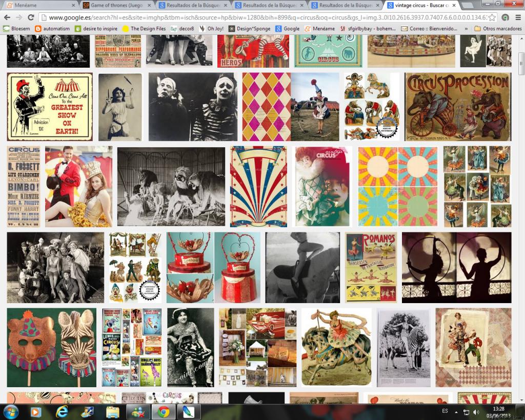Launch Windows Media Player from taskbar
525x420 pixels.
tap(35, 412)
